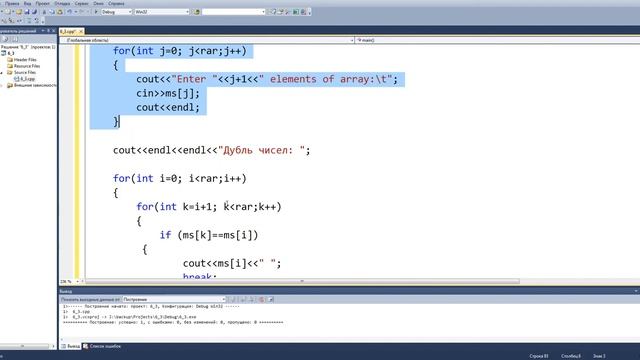Click the Copy toolbar icon

(x=52, y=12)
